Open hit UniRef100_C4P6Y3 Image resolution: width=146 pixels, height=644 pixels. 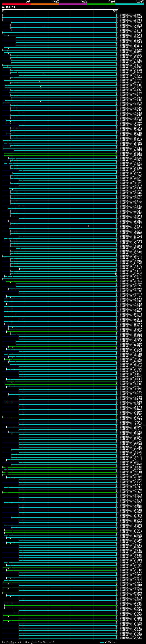(x=131, y=80)
